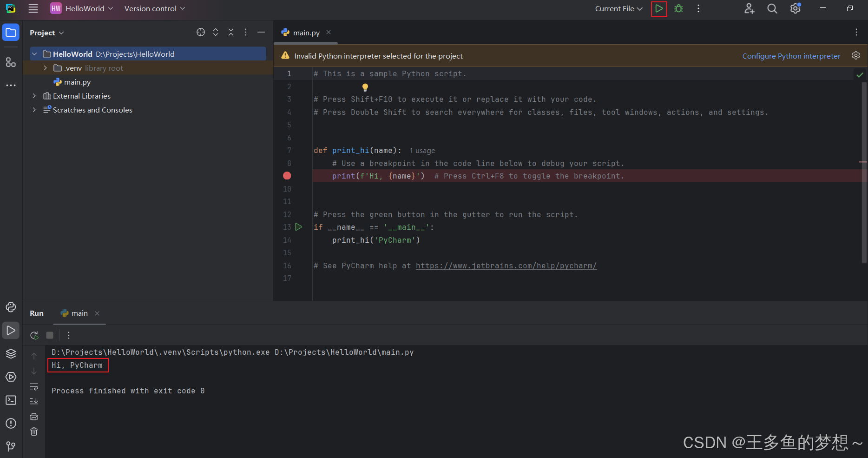Image resolution: width=868 pixels, height=458 pixels.
Task: Open the Git version control tool window
Action: tap(11, 447)
